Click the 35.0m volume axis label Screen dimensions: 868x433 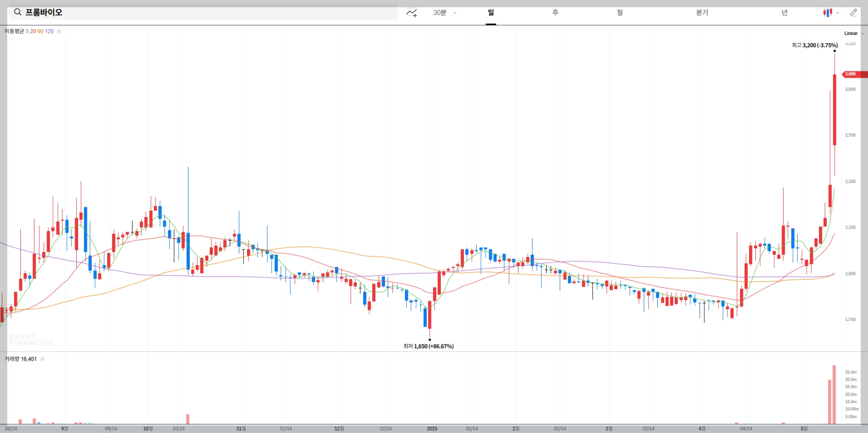pos(851,372)
